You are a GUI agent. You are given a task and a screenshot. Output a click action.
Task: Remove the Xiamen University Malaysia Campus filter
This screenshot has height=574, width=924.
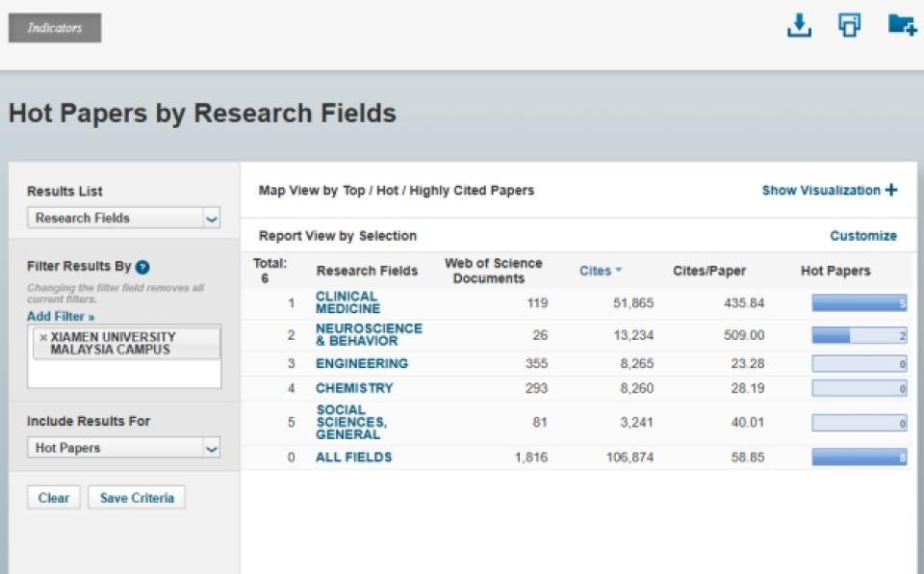pos(43,338)
